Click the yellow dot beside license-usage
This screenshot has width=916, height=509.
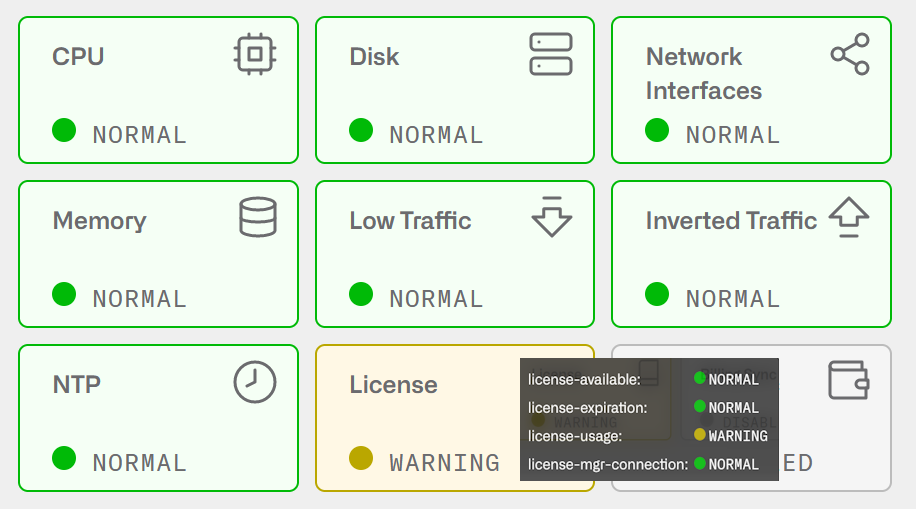pos(700,434)
